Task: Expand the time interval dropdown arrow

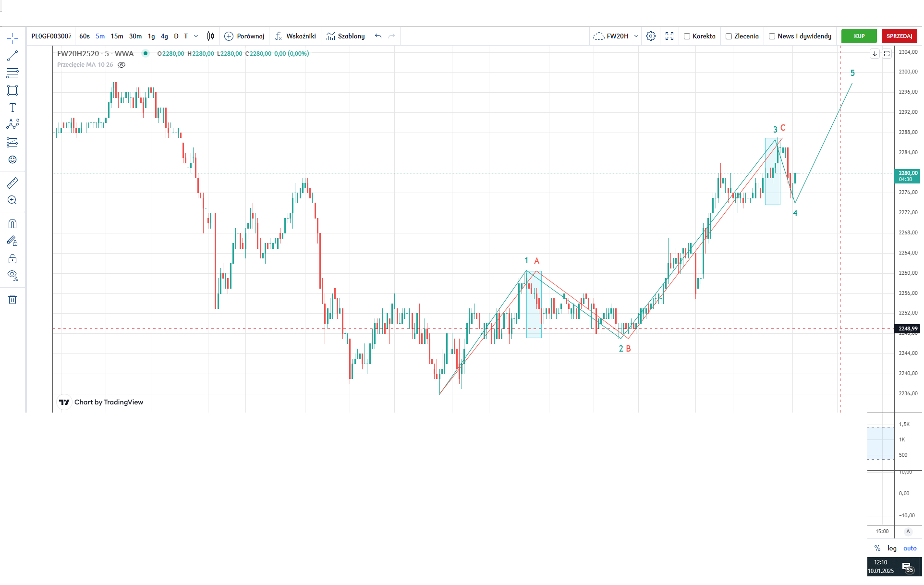Action: coord(196,36)
